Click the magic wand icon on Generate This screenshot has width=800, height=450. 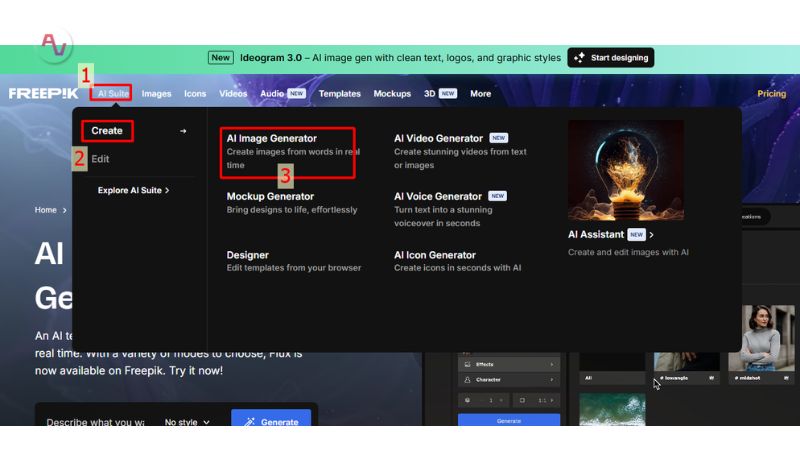pos(249,422)
